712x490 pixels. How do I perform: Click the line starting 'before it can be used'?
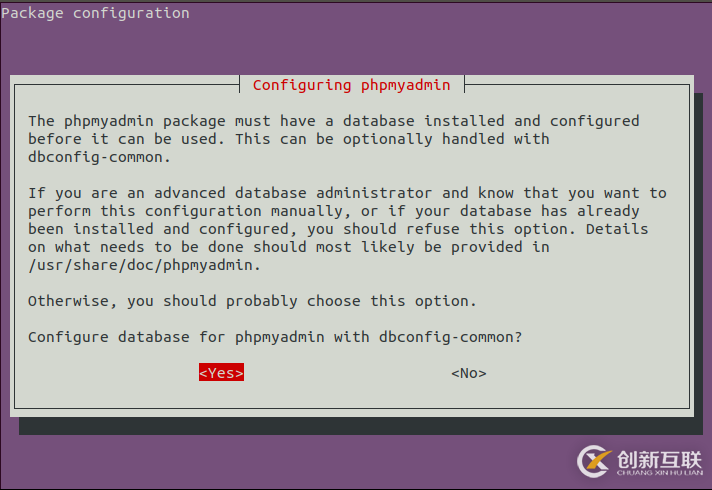click(x=289, y=139)
